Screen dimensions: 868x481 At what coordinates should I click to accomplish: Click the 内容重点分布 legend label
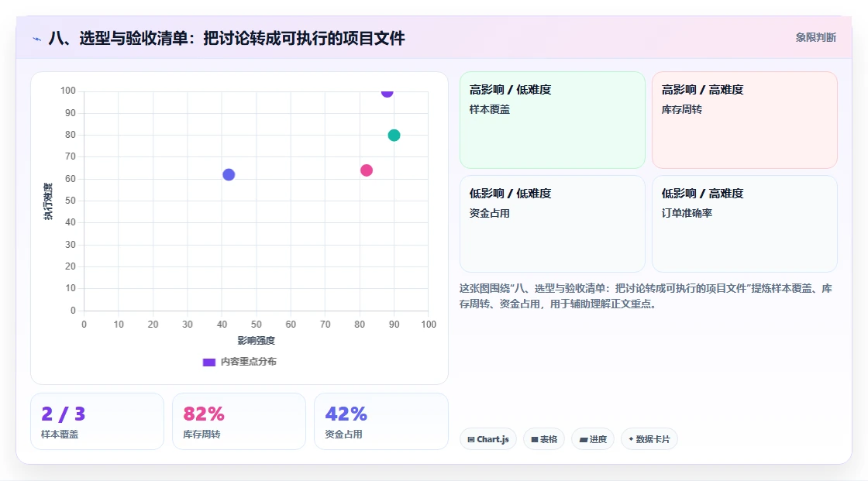pyautogui.click(x=249, y=362)
